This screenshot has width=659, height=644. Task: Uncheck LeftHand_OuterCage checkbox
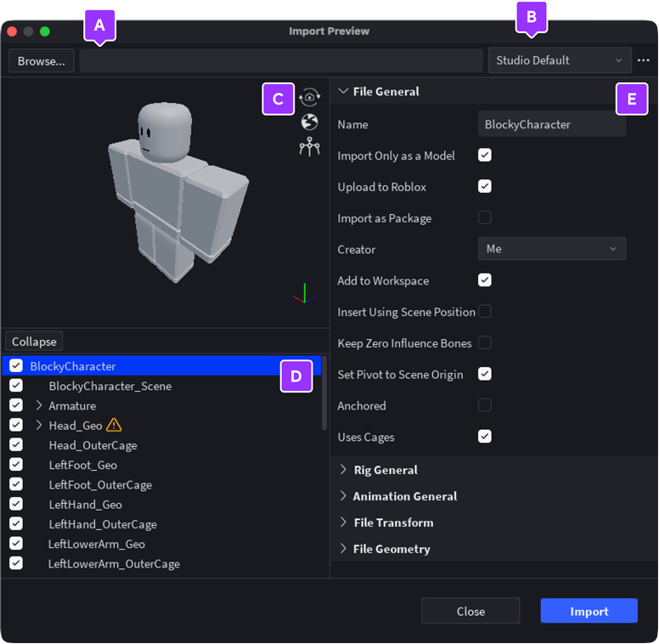click(x=16, y=523)
